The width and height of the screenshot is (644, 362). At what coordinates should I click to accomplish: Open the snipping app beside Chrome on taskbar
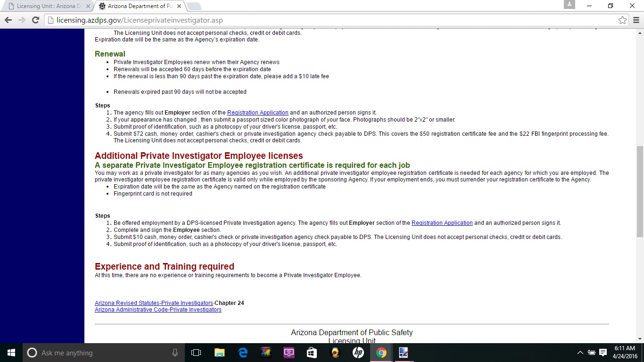[404, 353]
